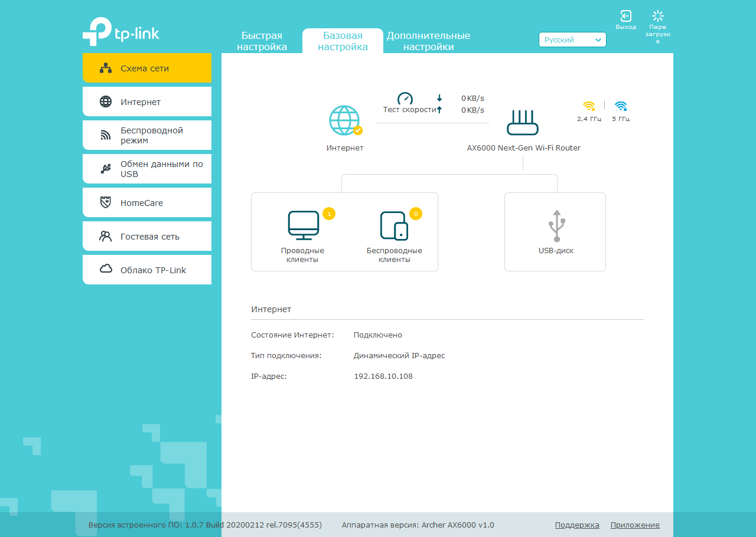This screenshot has height=537, width=756.
Task: Click the Динамический IP-адрес value
Action: (x=399, y=355)
